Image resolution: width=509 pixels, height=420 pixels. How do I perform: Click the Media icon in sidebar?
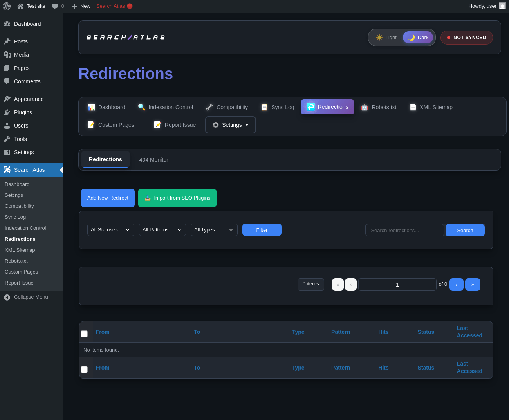(7, 55)
